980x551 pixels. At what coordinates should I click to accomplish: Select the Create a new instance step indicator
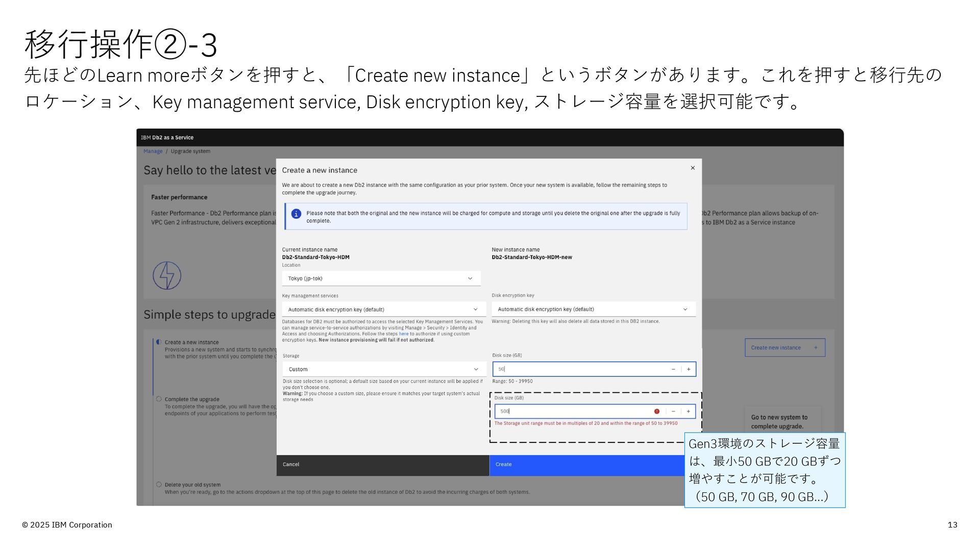tap(159, 342)
